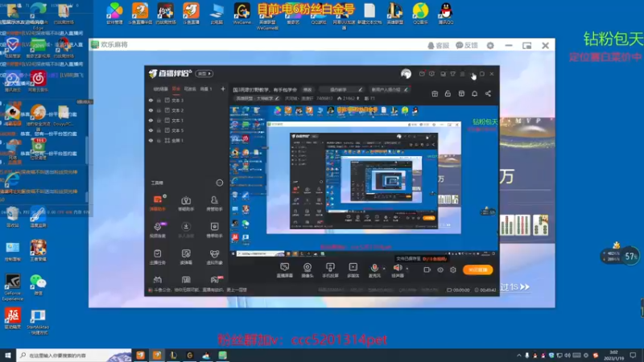
Task: Toggle the unlock padlock icon
Action: [448, 93]
